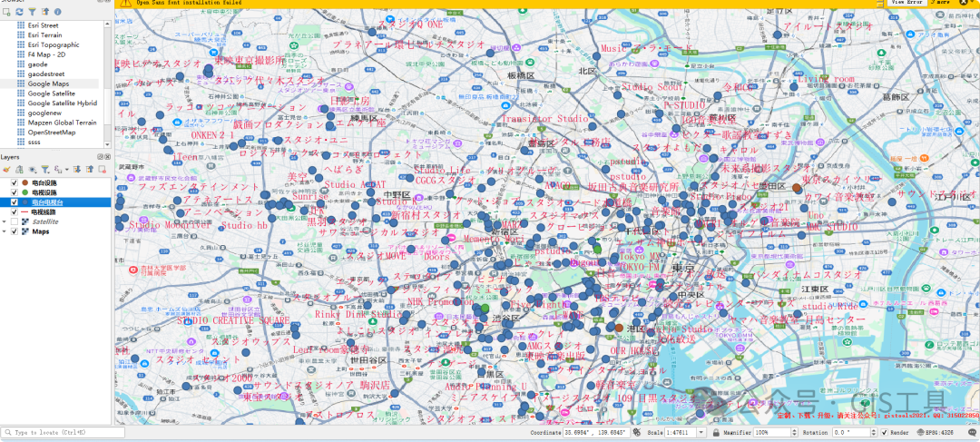Image resolution: width=980 pixels, height=442 pixels.
Task: Open the Layer Styling panel icon
Action: click(x=6, y=170)
